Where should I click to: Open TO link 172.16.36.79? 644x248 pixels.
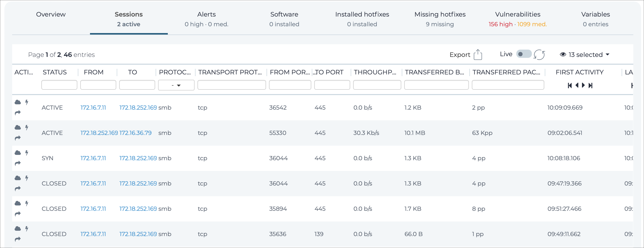(x=135, y=133)
